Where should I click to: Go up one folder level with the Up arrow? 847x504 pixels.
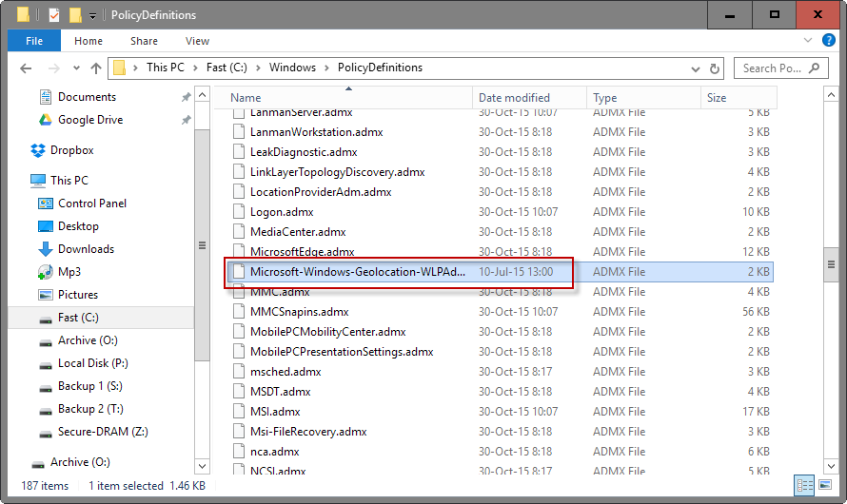point(96,68)
